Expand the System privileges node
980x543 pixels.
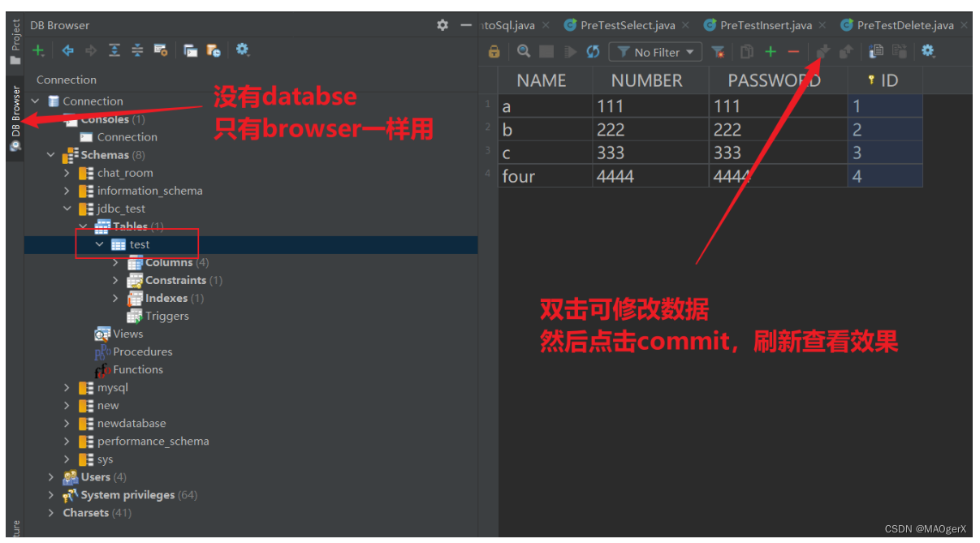click(x=51, y=494)
